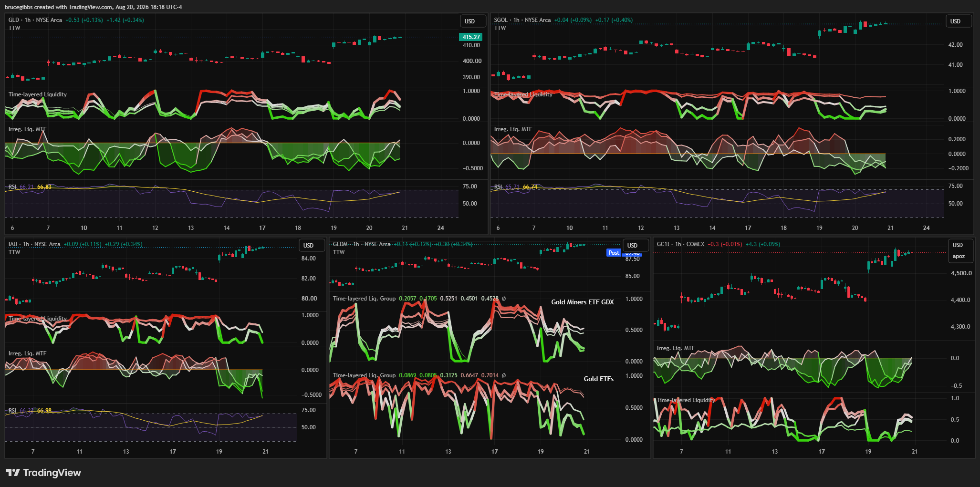The width and height of the screenshot is (980, 487).
Task: Click the TTW indicator label on IAU chart
Action: click(14, 252)
